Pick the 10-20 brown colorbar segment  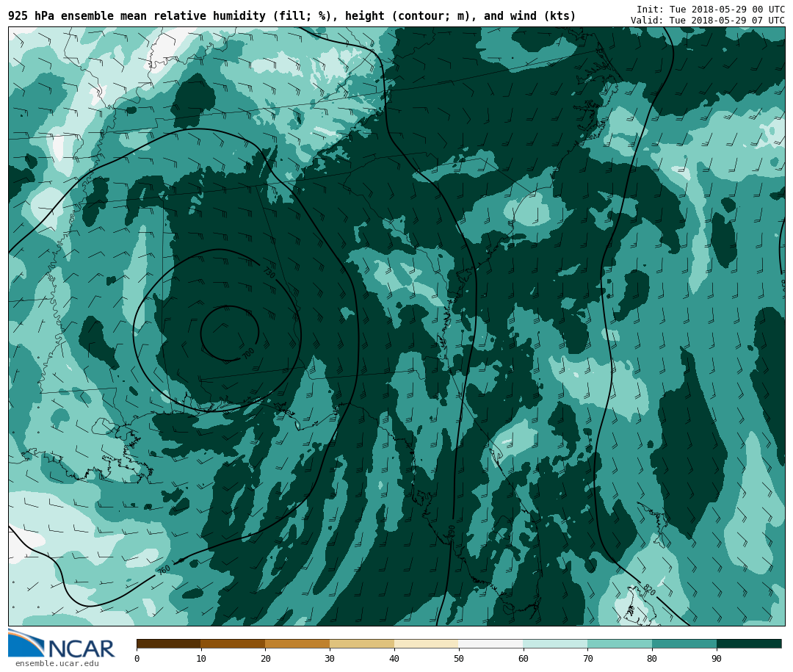233,644
